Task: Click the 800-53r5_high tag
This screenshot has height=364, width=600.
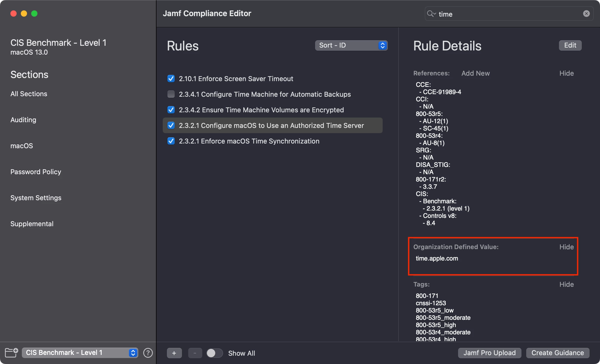Action: [436, 325]
